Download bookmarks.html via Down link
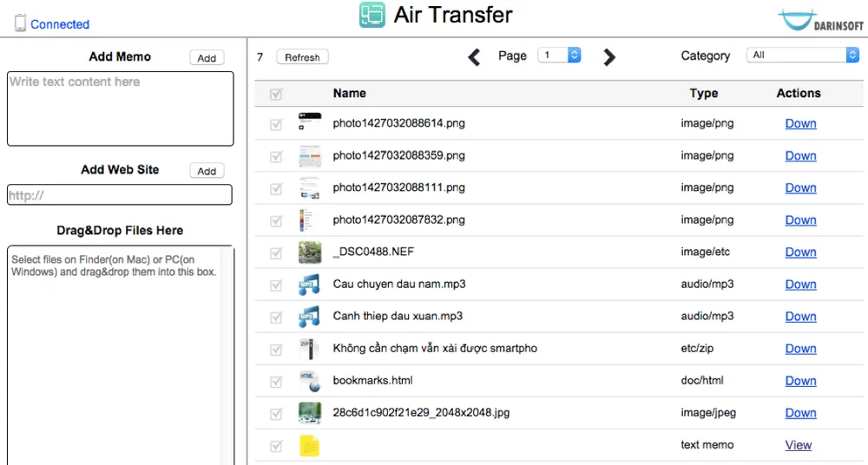The height and width of the screenshot is (465, 868). pyautogui.click(x=800, y=380)
